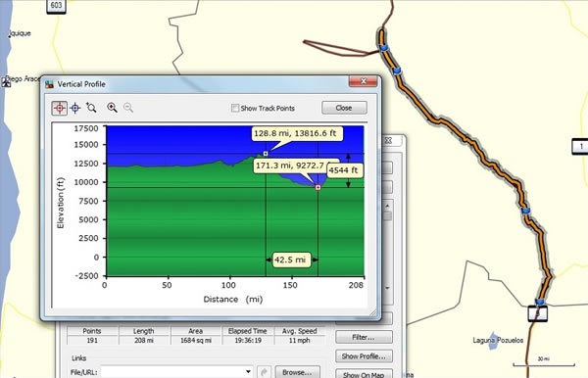This screenshot has height=378, width=588.
Task: Click the Vertical Profile window title icon
Action: [x=49, y=84]
